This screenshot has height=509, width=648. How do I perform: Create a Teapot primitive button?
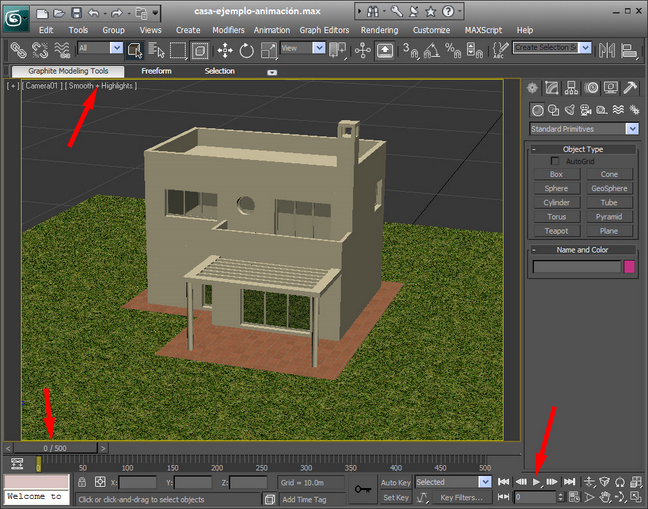(556, 231)
